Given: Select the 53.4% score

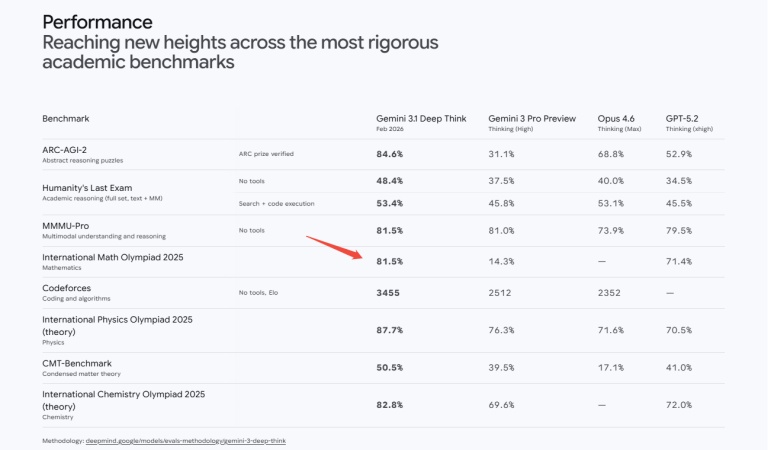Looking at the screenshot, I should click(389, 204).
